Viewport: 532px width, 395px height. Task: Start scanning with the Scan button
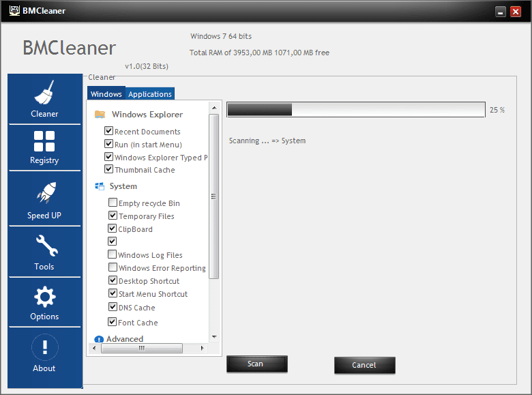click(x=257, y=364)
